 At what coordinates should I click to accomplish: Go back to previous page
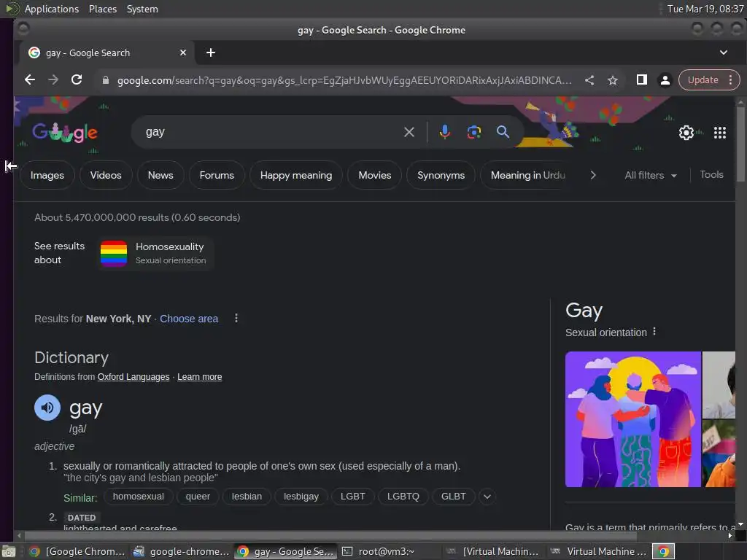tap(29, 80)
